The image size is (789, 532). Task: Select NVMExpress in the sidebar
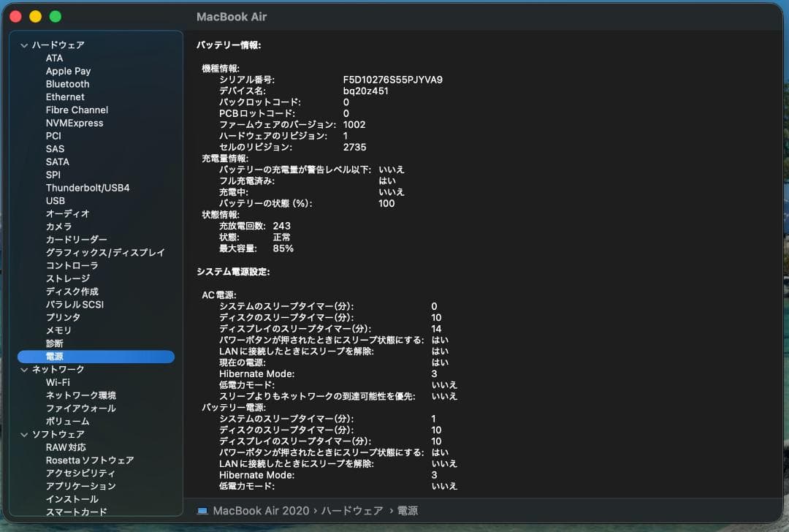pyautogui.click(x=75, y=123)
